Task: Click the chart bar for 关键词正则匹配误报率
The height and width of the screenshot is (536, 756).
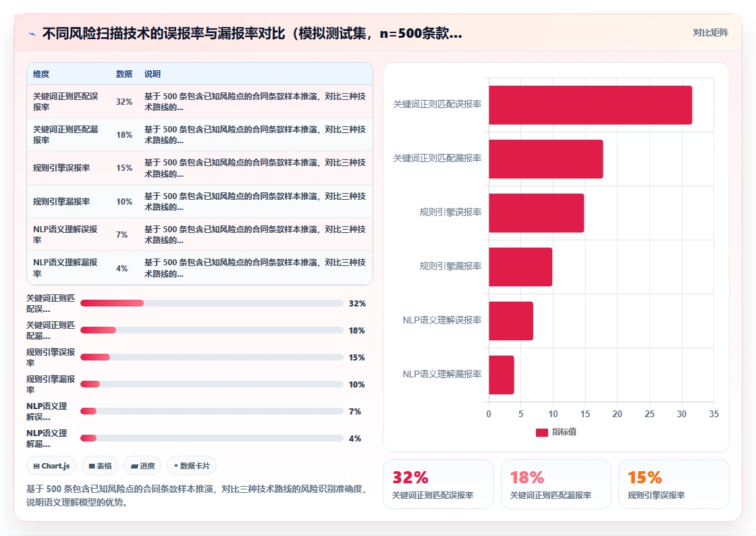Action: pyautogui.click(x=590, y=105)
